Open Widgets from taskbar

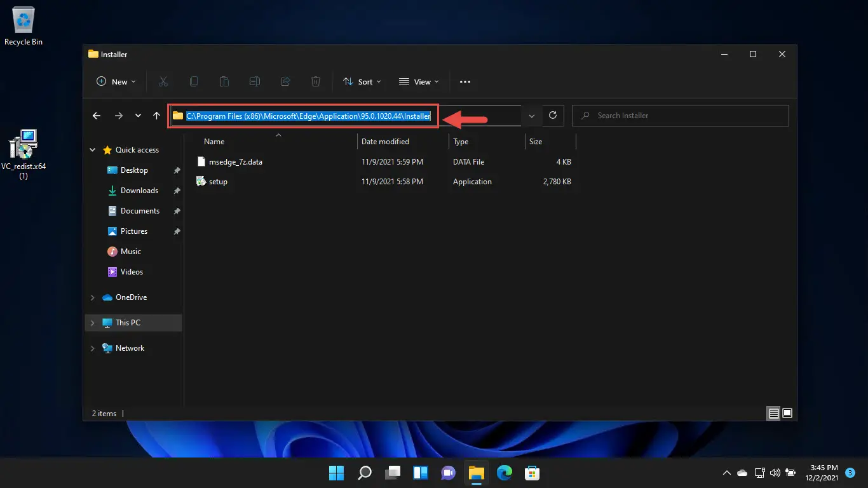[x=421, y=473]
